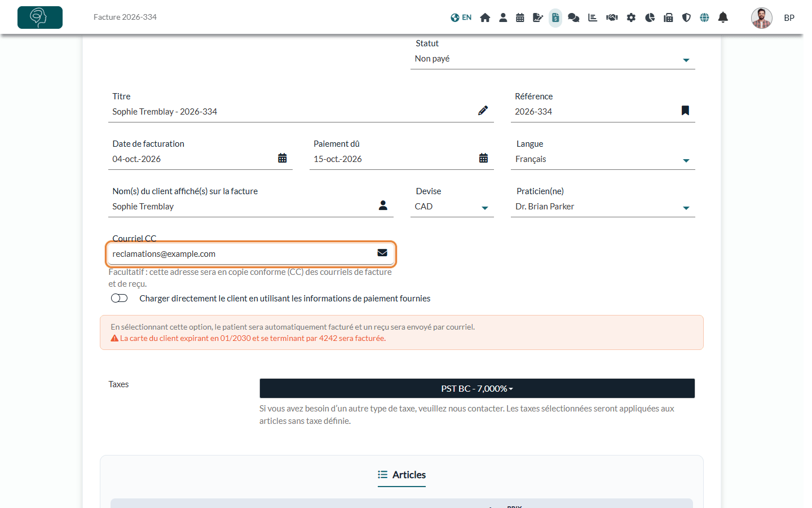Open the settings gear in navigation
Image resolution: width=812 pixels, height=508 pixels.
coord(631,17)
